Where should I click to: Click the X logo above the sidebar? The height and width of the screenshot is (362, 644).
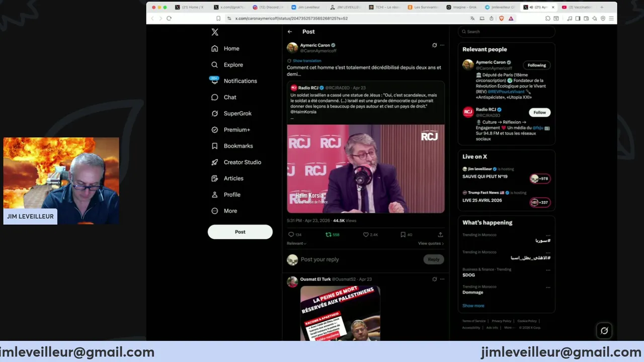tap(215, 32)
